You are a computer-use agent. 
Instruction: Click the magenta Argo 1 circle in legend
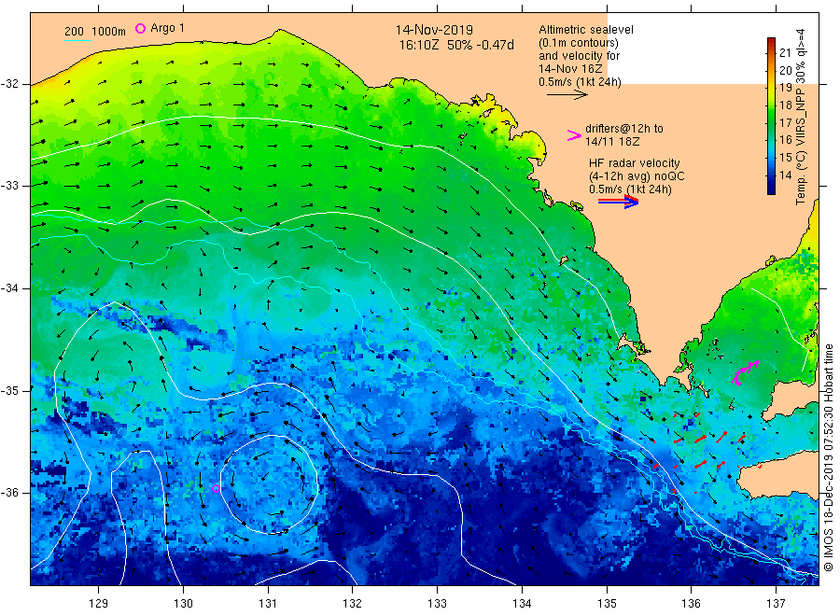coord(140,28)
